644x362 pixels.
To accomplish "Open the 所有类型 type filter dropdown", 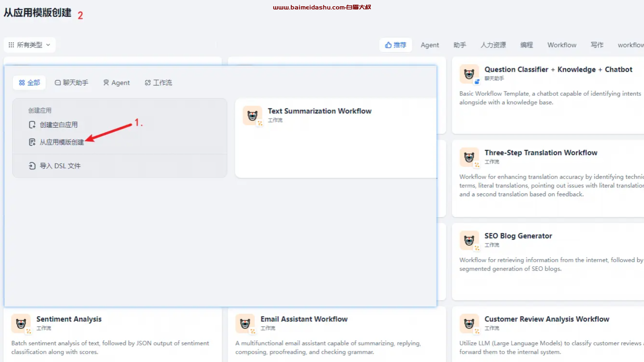I will (30, 45).
